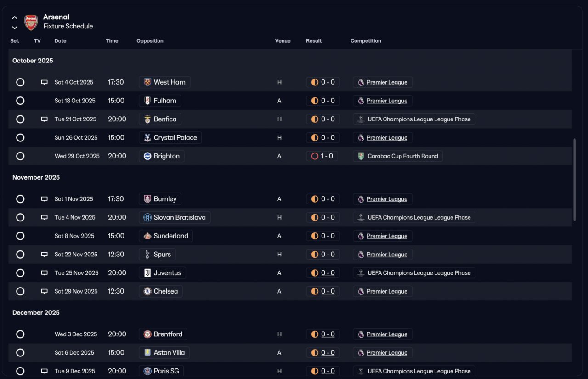Click the date Wed 29 Oct 2025
Image resolution: width=588 pixels, height=379 pixels.
point(77,156)
